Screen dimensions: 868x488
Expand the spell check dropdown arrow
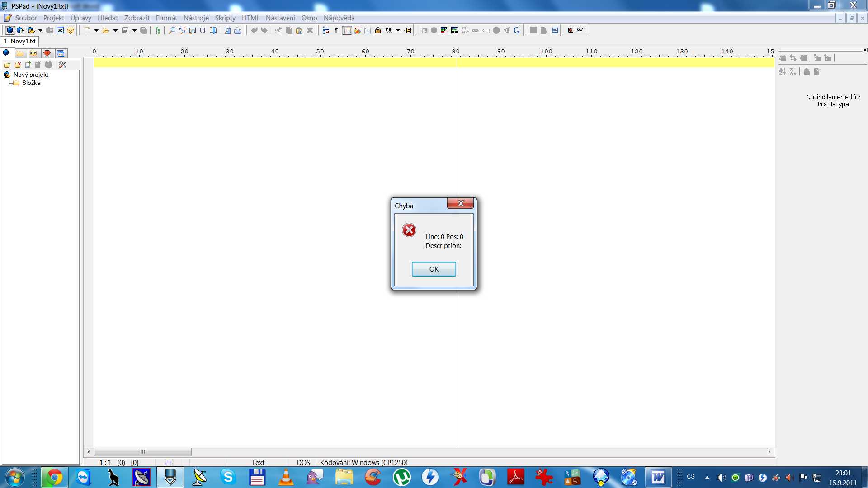398,30
